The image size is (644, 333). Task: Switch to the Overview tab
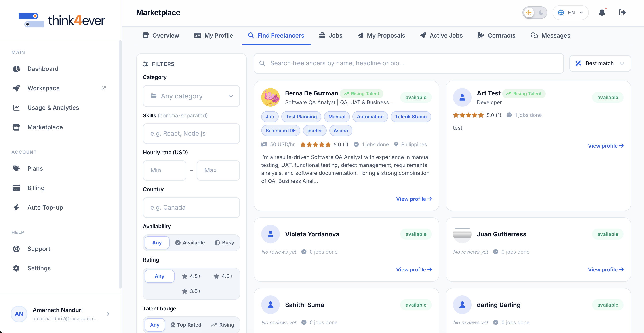[x=161, y=36]
